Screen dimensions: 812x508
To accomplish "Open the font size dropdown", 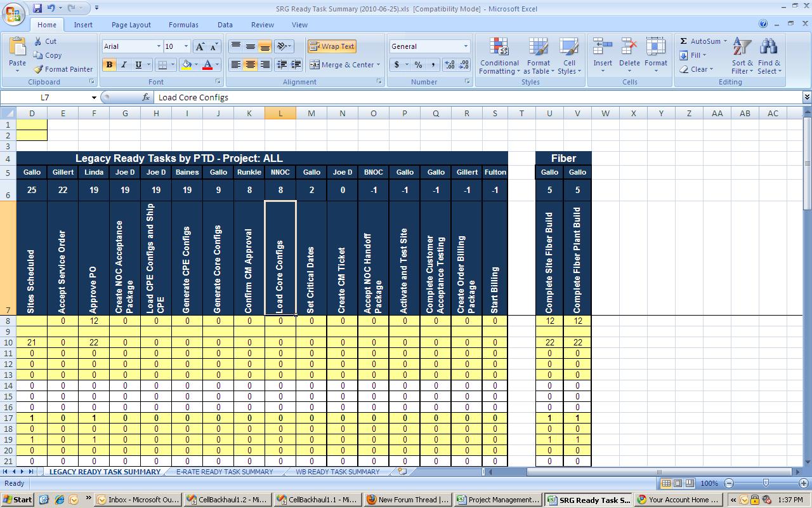I will point(186,46).
